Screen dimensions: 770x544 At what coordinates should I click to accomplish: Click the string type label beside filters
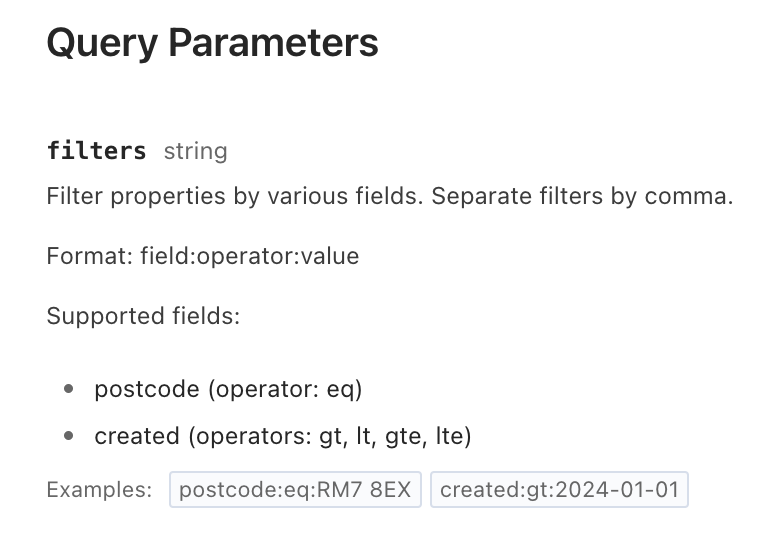[195, 151]
